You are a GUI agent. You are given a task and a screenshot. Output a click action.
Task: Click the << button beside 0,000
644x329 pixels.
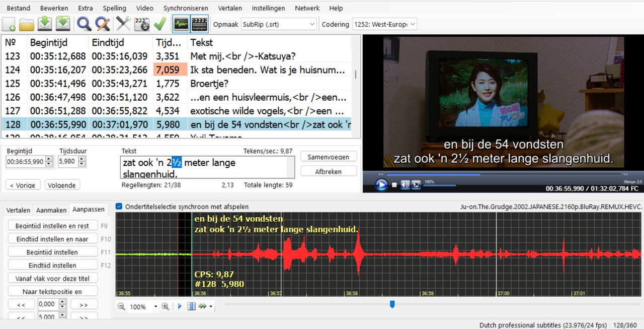22,304
